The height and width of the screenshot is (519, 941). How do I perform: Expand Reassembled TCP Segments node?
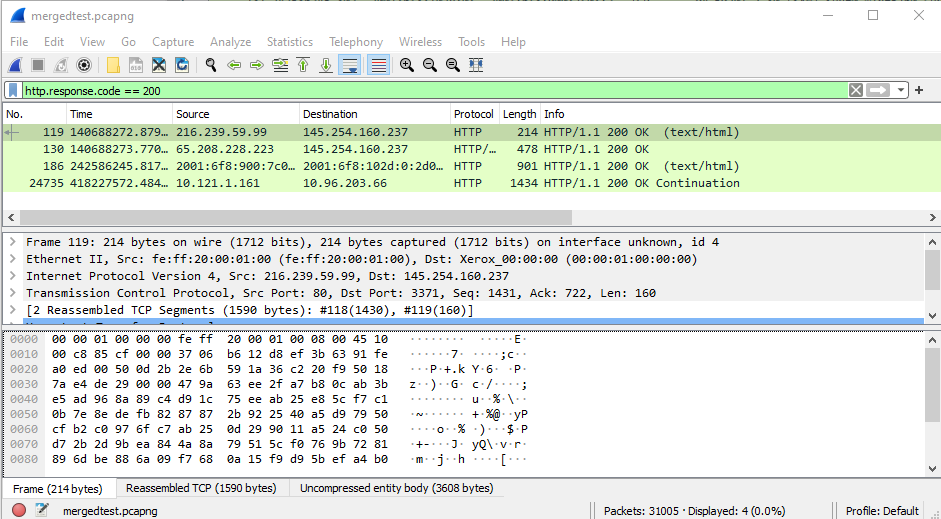tap(12, 310)
